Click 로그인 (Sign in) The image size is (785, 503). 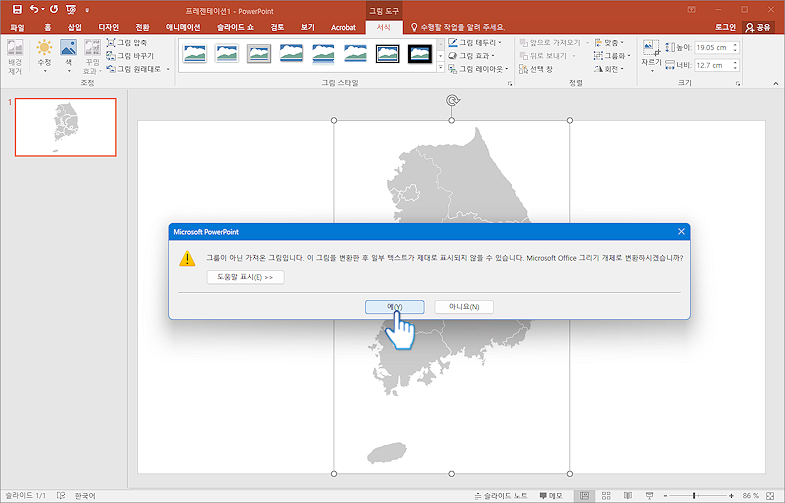tap(725, 28)
